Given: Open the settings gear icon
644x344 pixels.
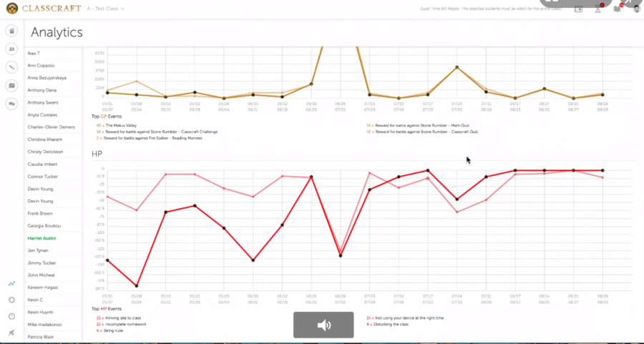Looking at the screenshot, I should [12, 300].
